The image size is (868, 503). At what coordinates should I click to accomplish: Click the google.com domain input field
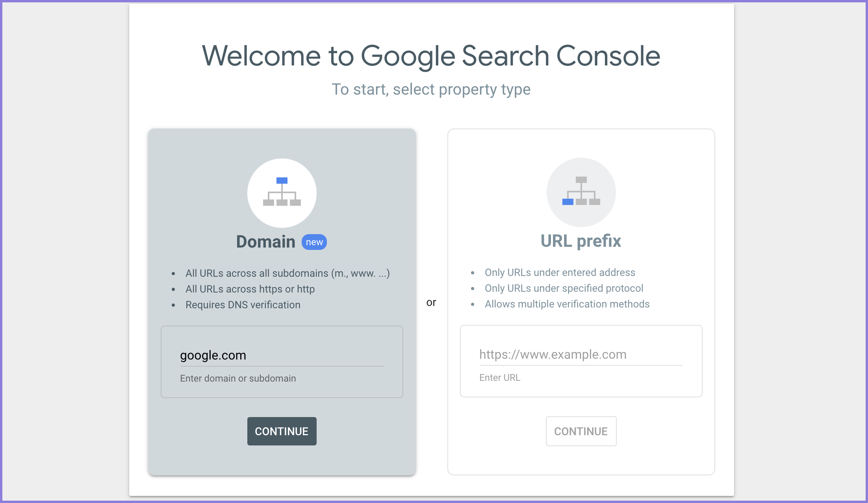pos(281,355)
